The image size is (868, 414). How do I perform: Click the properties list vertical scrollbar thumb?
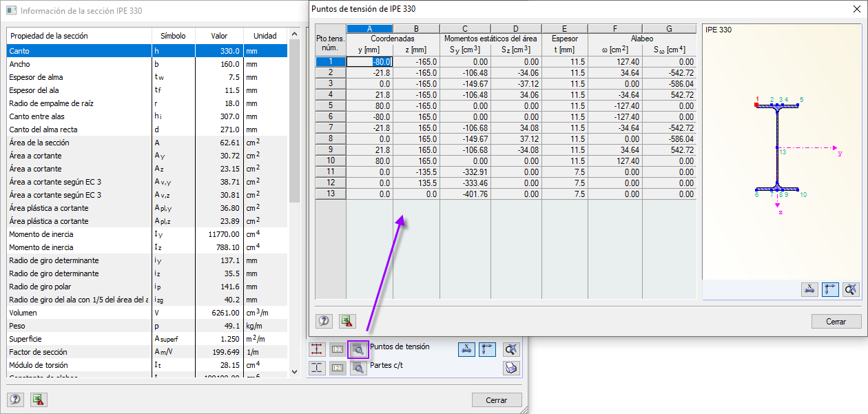pos(294,121)
